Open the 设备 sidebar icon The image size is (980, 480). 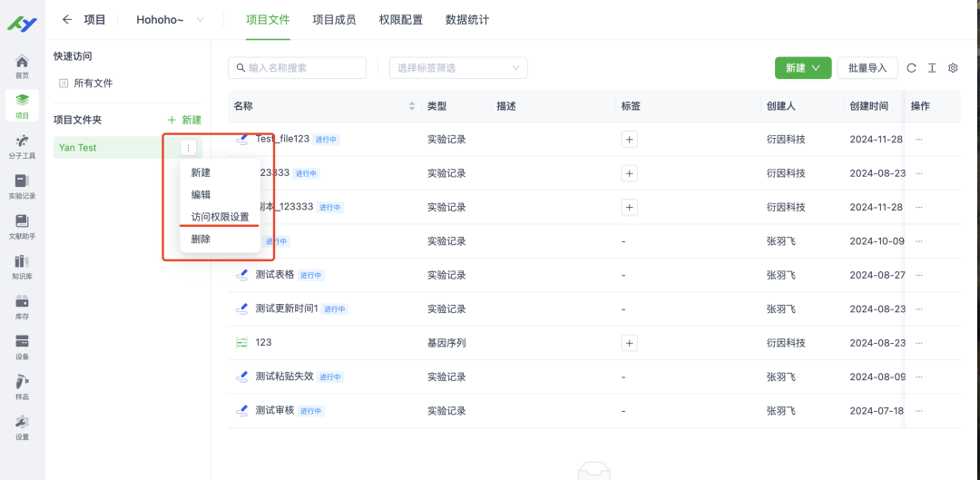[x=22, y=347]
